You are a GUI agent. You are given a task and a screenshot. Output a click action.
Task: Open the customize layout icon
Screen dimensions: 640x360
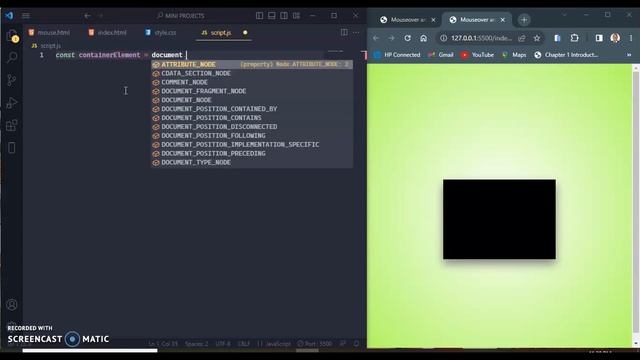pyautogui.click(x=296, y=16)
